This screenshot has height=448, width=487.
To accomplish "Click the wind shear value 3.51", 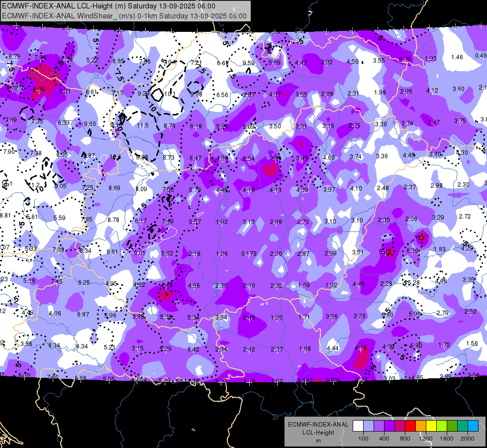I will click(358, 252).
